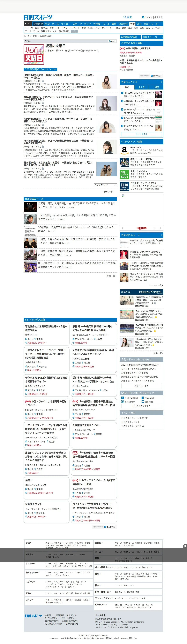Open 紙面ビューアー nav menu item
The image size is (187, 644).
coord(152,24)
